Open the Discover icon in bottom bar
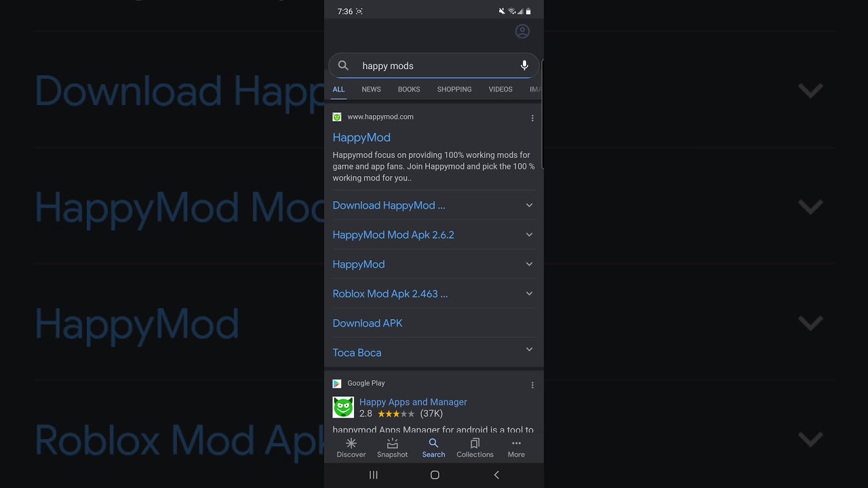 [x=351, y=448]
